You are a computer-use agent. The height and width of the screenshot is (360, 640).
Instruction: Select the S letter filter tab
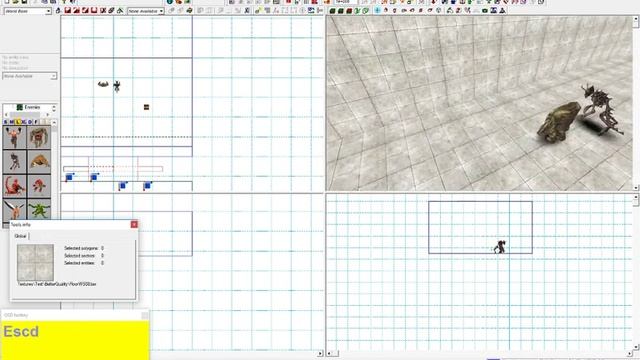(6, 122)
